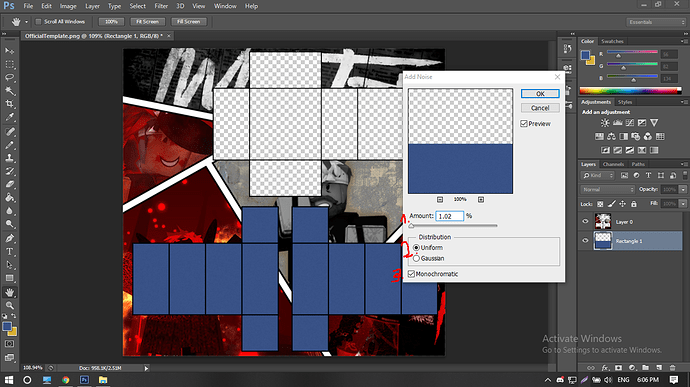Switch to Channels tab

613,164
